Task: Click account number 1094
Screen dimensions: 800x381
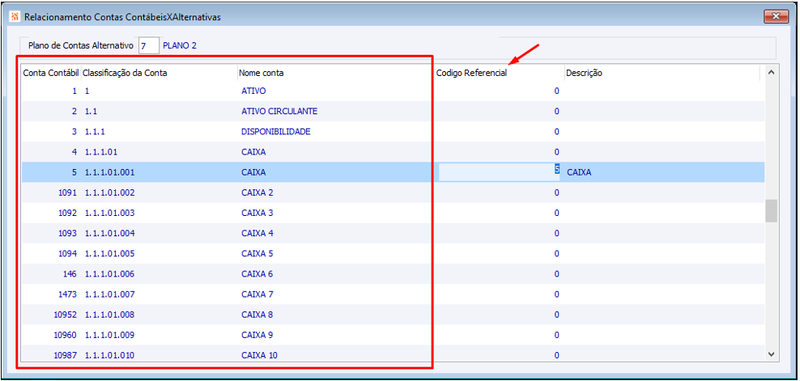Action: pyautogui.click(x=67, y=253)
